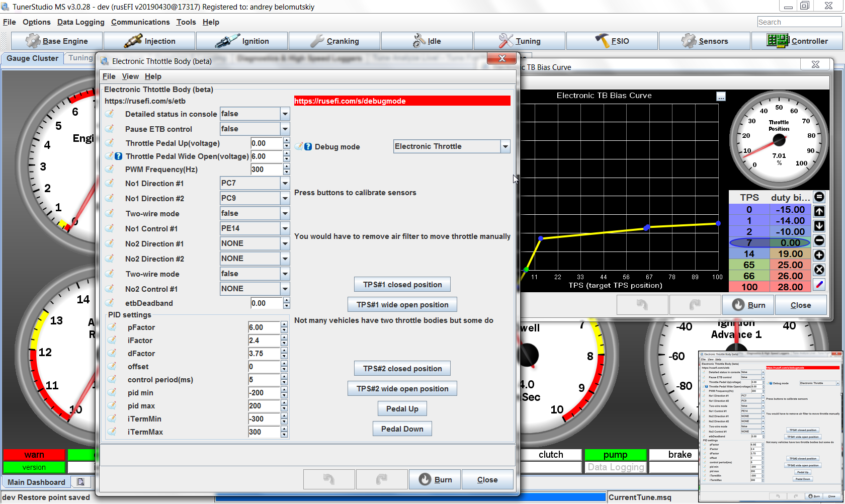
Task: Click TPS#1 closed position button
Action: (402, 285)
